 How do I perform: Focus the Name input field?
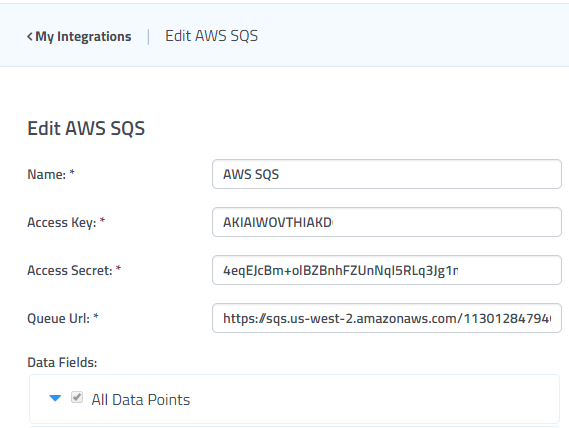(387, 174)
